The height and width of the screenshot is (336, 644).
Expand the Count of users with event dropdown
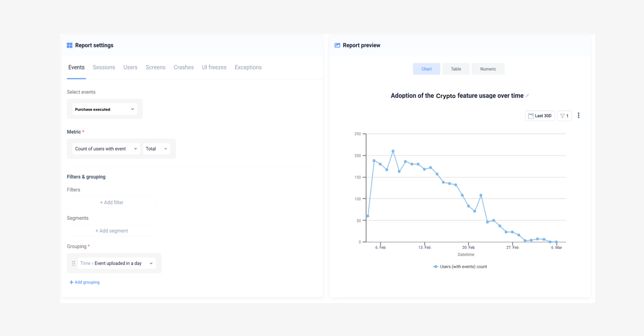tap(106, 149)
